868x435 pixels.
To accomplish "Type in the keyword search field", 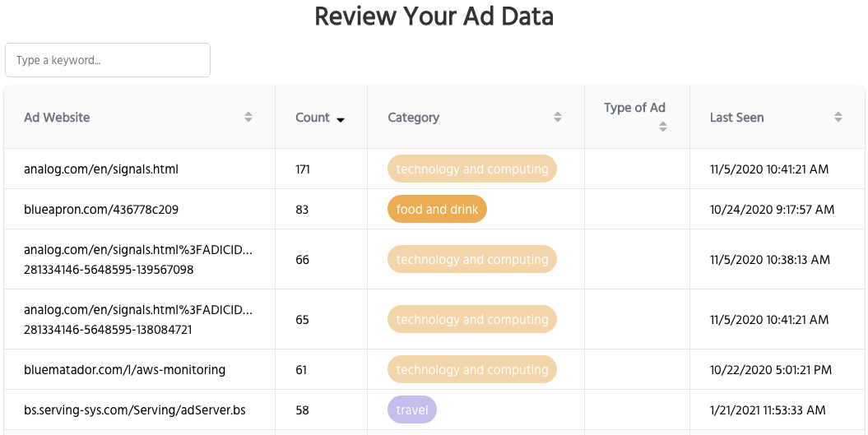I will click(108, 60).
